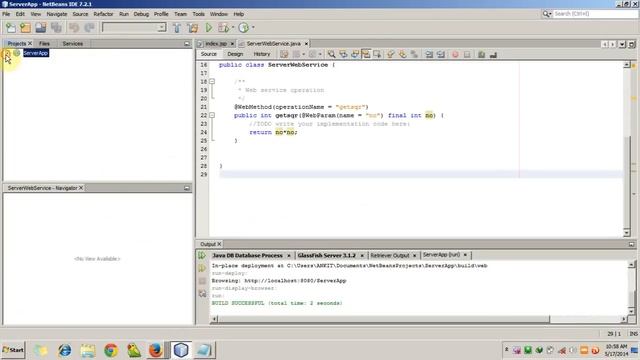
Task: Open the Run menu
Action: coord(124,14)
